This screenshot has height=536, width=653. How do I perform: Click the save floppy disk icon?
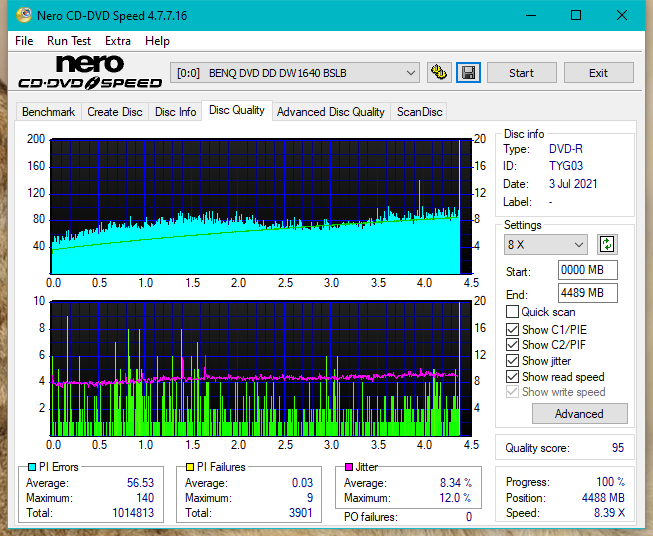[469, 73]
